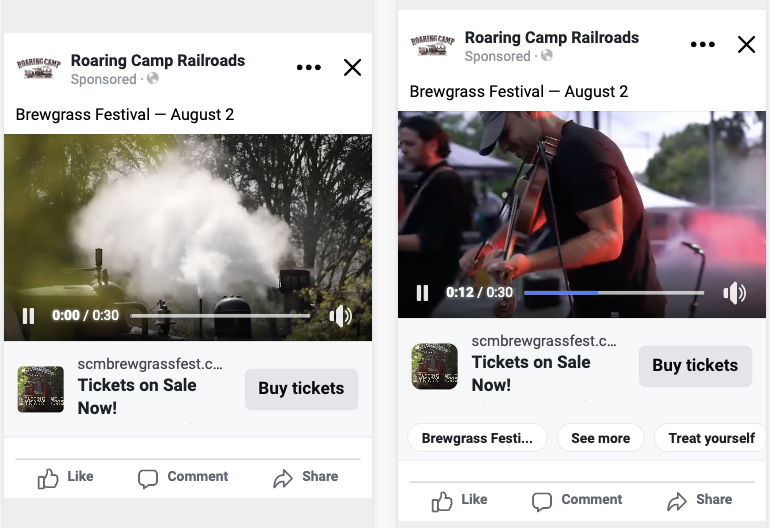Select the 'Brewgrass Festi...' chip
This screenshot has height=528, width=770.
477,438
